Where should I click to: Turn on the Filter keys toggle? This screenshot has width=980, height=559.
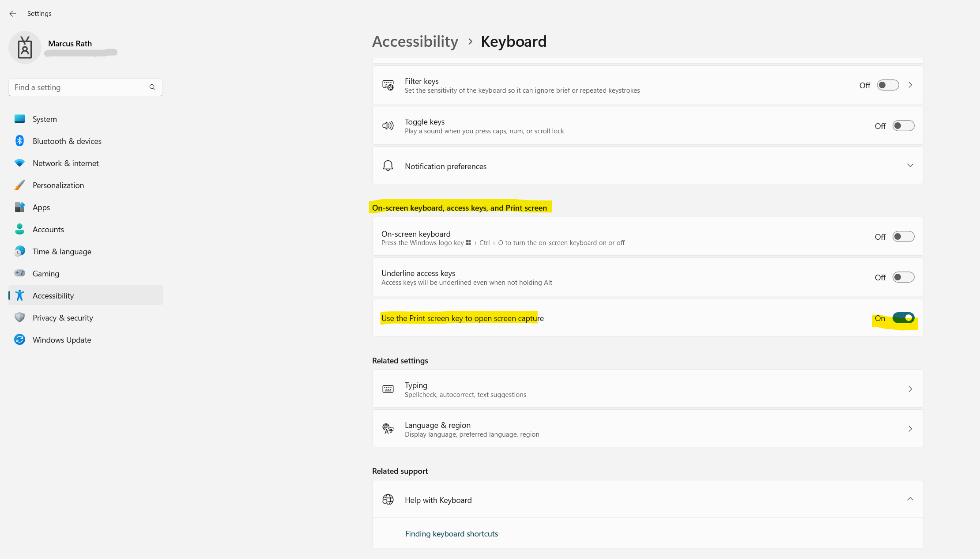coord(888,85)
